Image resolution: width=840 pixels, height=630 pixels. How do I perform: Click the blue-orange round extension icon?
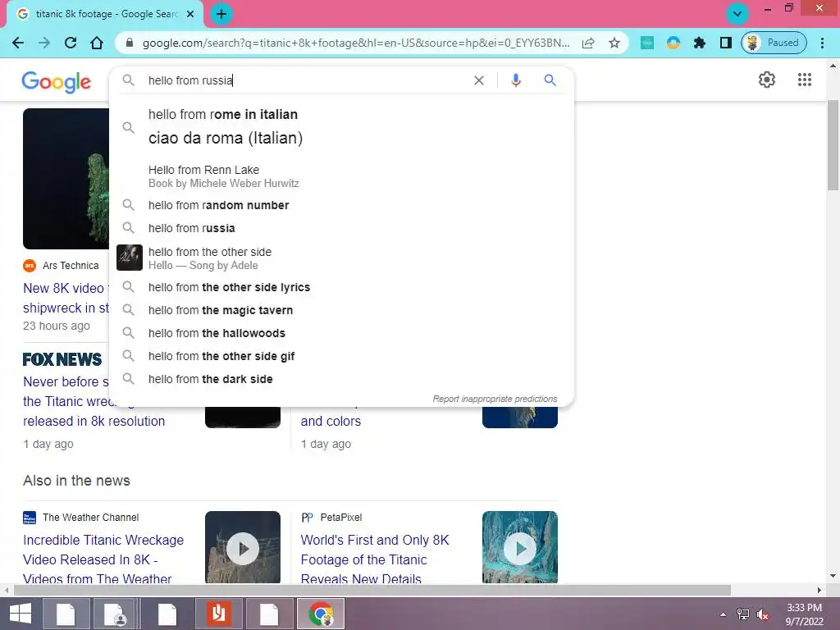tap(673, 43)
